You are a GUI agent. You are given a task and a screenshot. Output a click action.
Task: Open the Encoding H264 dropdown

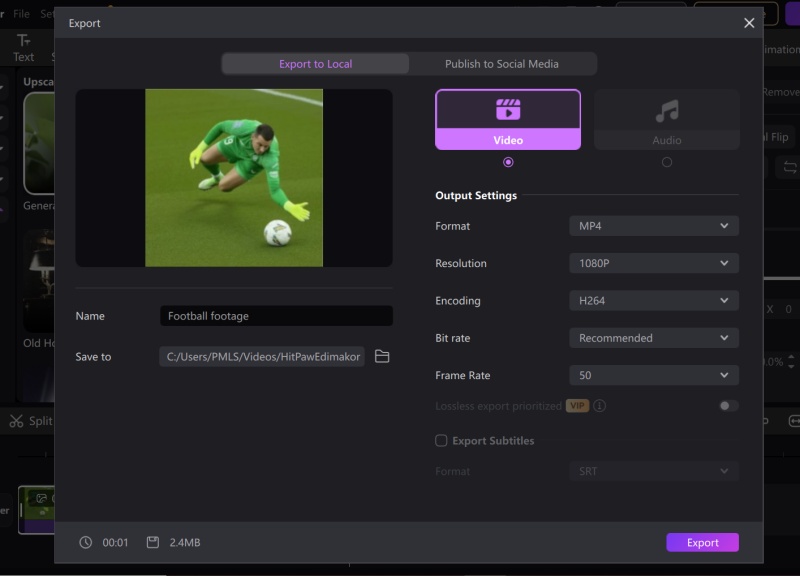click(654, 300)
